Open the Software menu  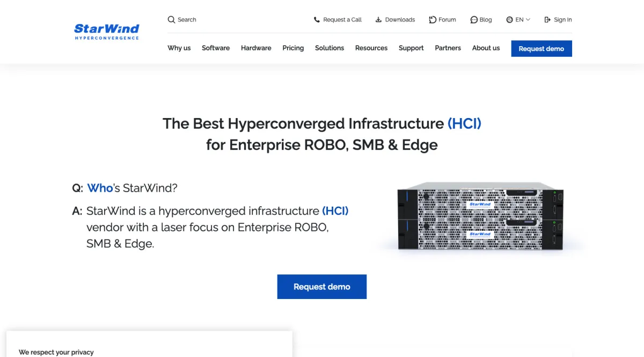[216, 48]
